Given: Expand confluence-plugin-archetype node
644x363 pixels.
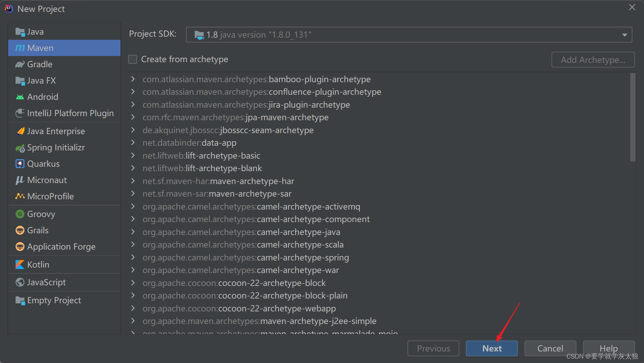Looking at the screenshot, I should pos(133,92).
